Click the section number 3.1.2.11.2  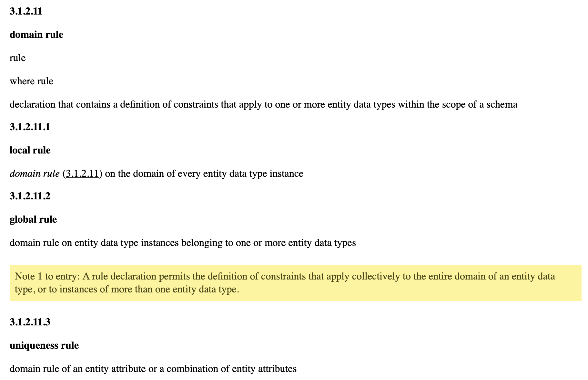click(30, 196)
